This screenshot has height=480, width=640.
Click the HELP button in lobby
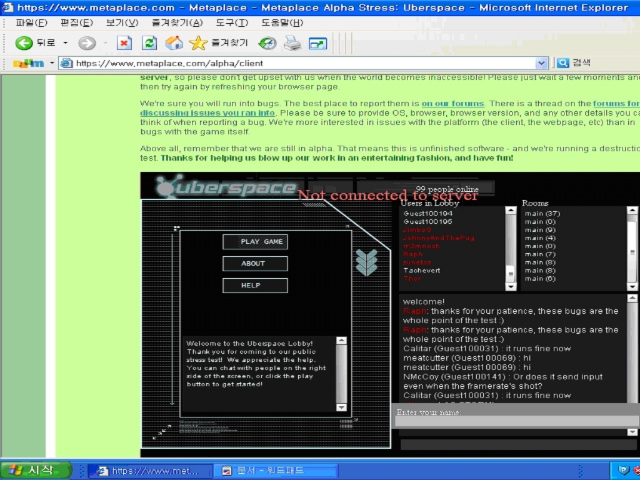(x=255, y=286)
